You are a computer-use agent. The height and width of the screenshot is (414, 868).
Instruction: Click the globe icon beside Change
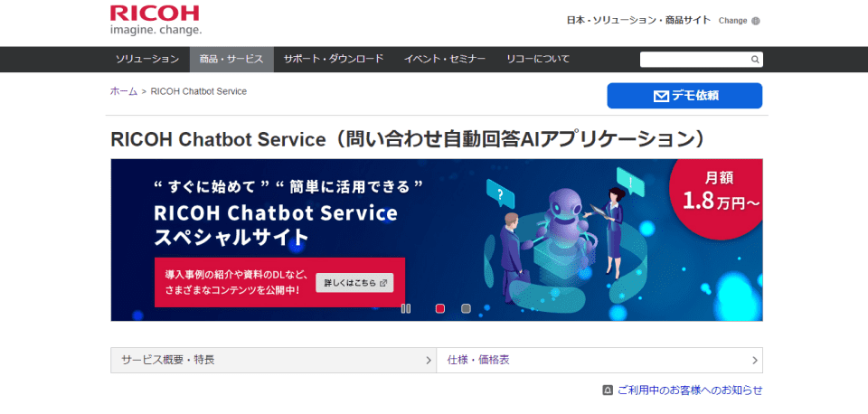pyautogui.click(x=756, y=21)
